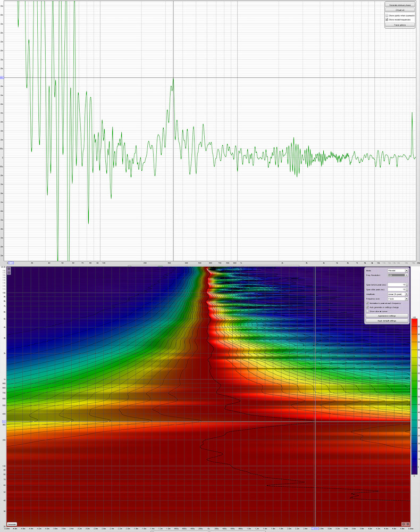Screen dimensions: 420x532
Task: Click the vertical zoom-in button on wavelet plot
Action: [9, 269]
